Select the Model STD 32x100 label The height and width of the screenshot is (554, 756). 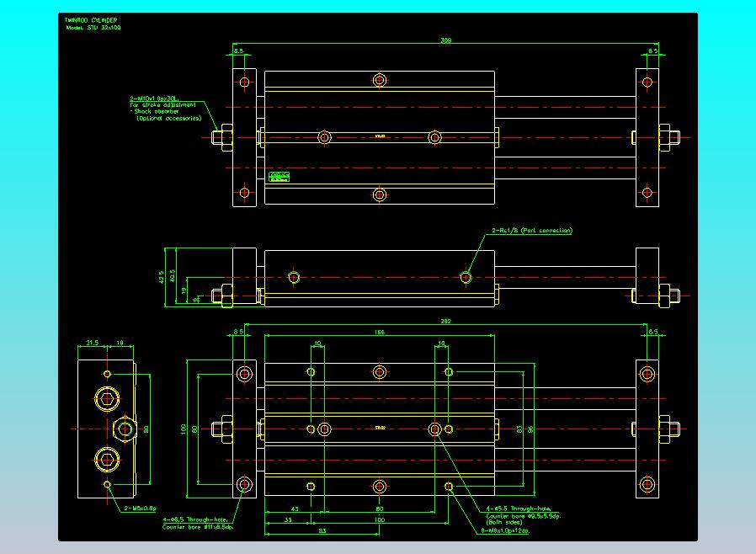coord(93,28)
